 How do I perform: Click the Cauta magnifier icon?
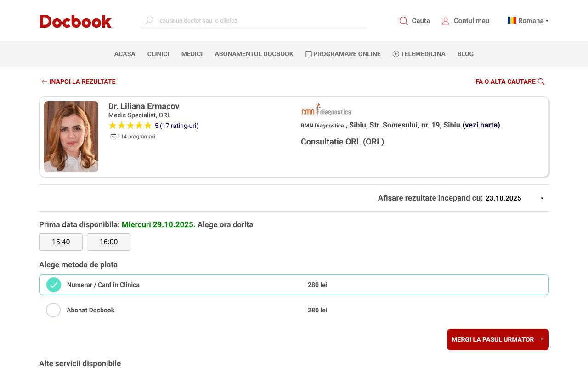point(403,21)
